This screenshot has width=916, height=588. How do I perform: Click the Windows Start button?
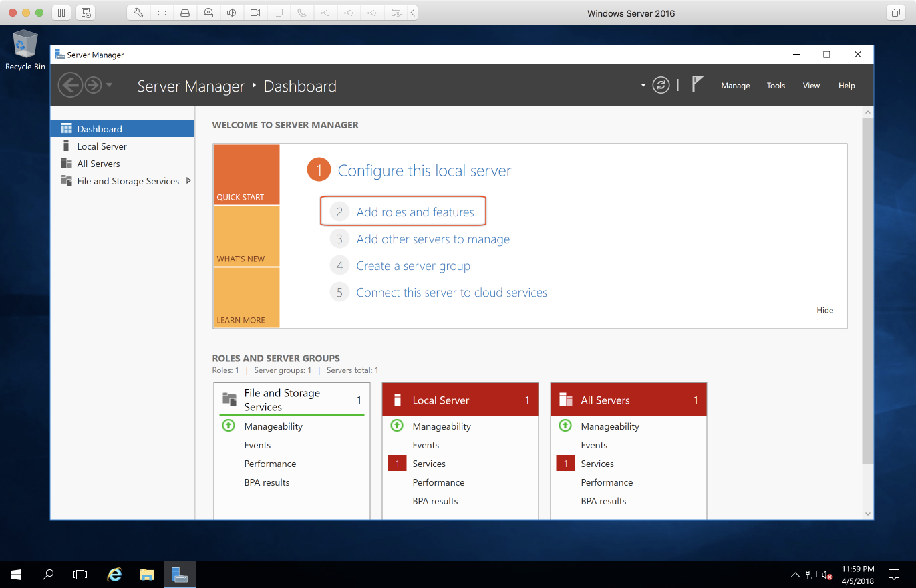click(x=16, y=574)
